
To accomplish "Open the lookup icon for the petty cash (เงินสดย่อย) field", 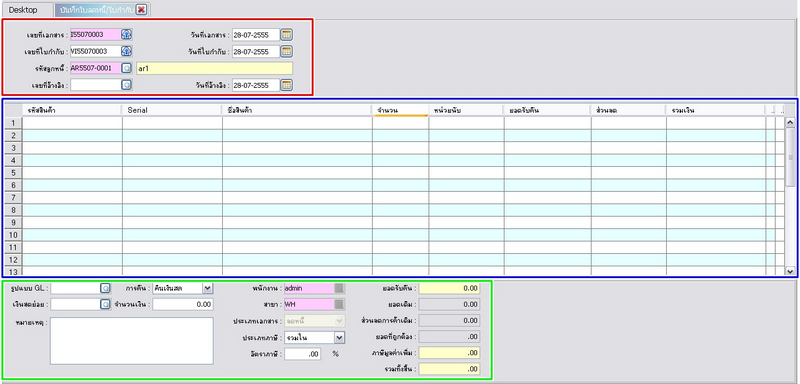I will pyautogui.click(x=105, y=304).
